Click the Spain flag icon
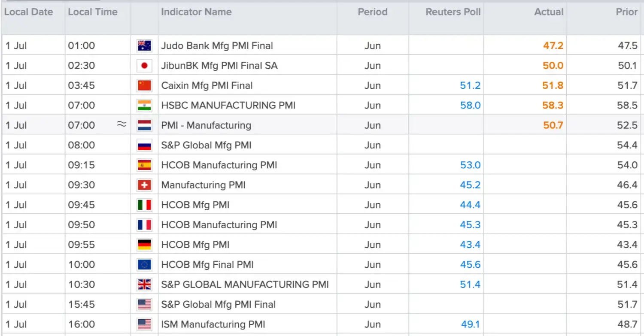 (x=144, y=165)
